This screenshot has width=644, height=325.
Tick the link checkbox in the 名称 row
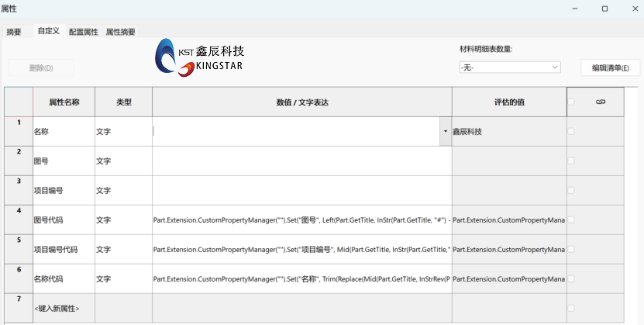(x=571, y=132)
